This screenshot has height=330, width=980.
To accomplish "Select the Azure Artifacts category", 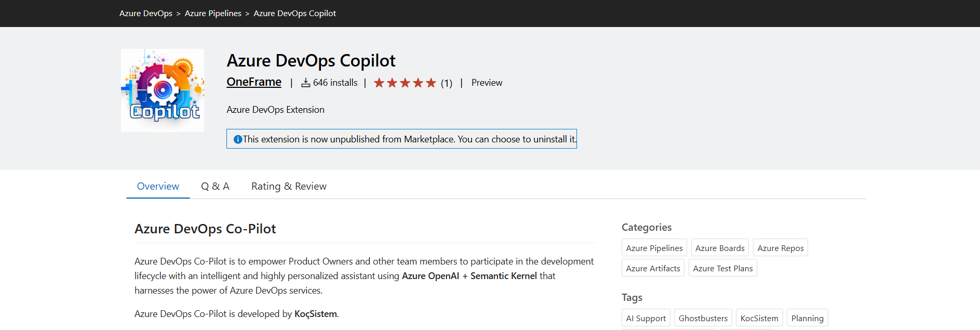I will coord(653,268).
